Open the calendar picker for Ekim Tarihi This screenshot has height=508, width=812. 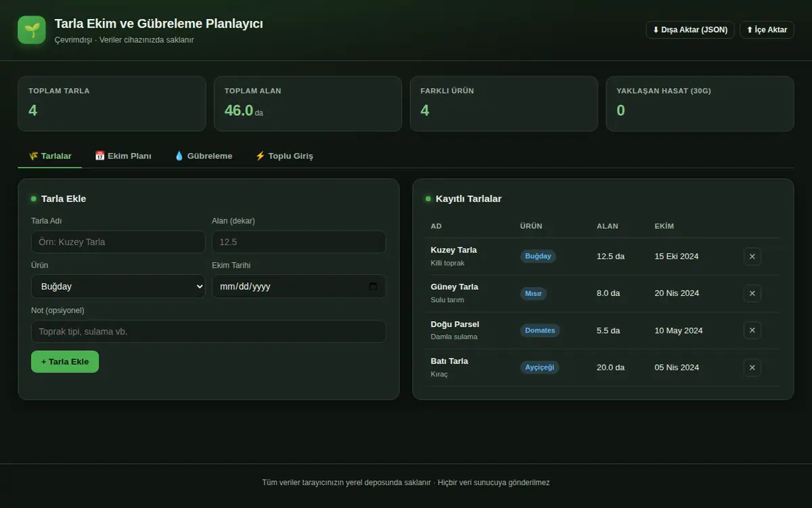pos(373,287)
